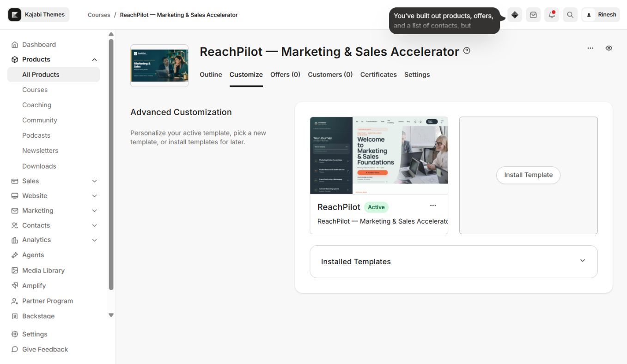Go to Courses breadcrumb link
The width and height of the screenshot is (627, 364).
pyautogui.click(x=99, y=15)
